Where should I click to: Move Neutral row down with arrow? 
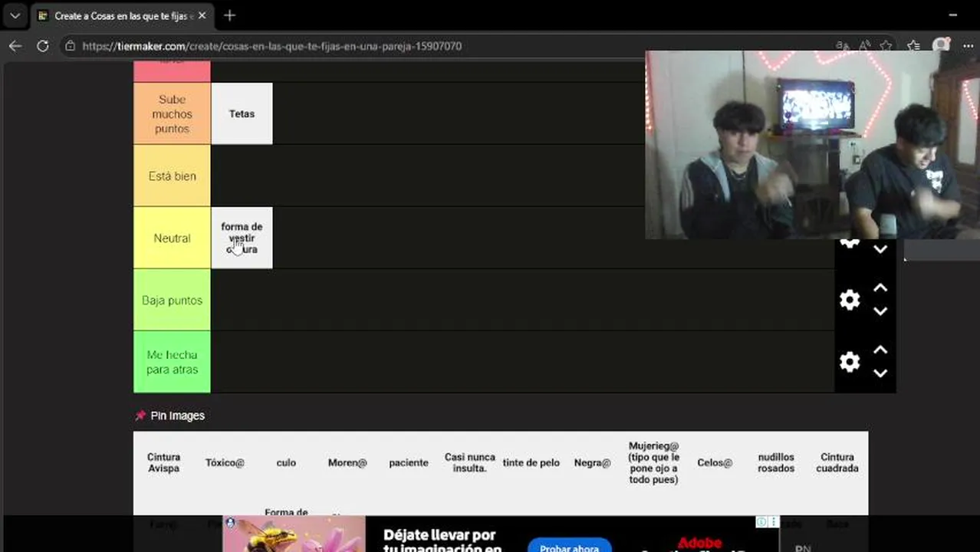[x=880, y=249]
